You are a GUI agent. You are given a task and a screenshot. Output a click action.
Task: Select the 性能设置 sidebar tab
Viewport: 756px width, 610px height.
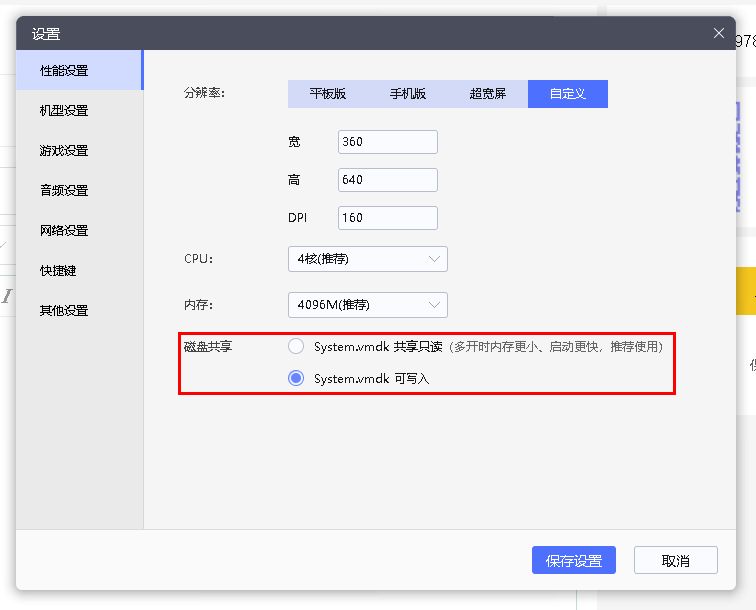click(x=64, y=71)
